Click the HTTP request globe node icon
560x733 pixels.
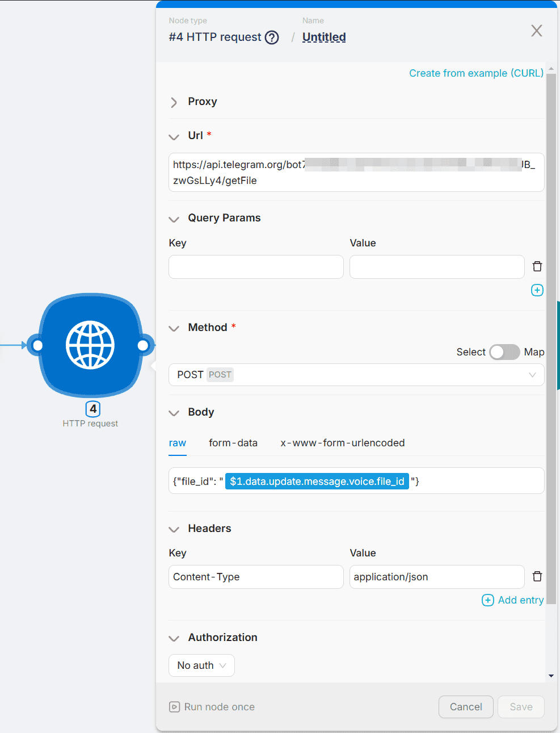pyautogui.click(x=90, y=345)
